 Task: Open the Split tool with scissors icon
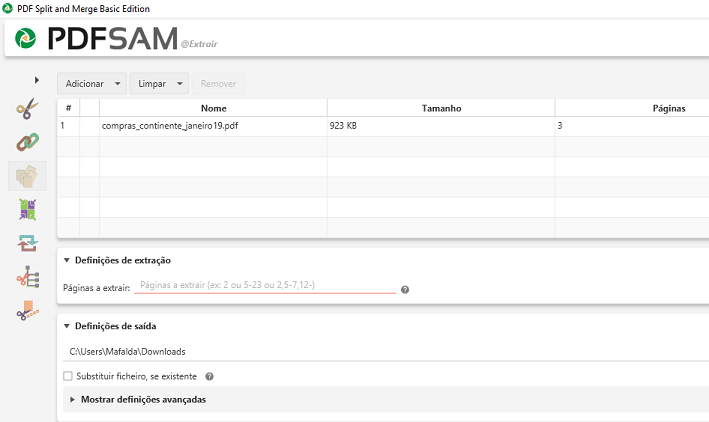(27, 109)
